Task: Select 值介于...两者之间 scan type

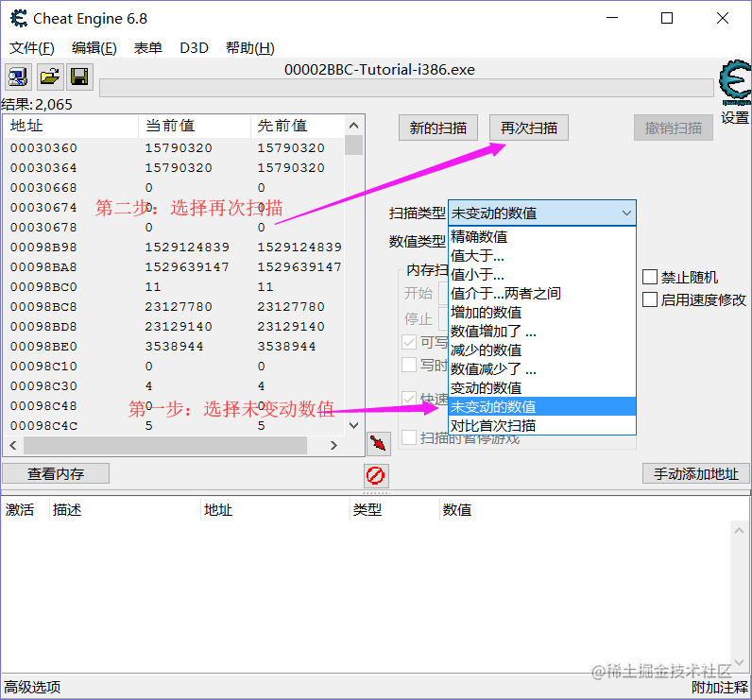Action: click(542, 294)
